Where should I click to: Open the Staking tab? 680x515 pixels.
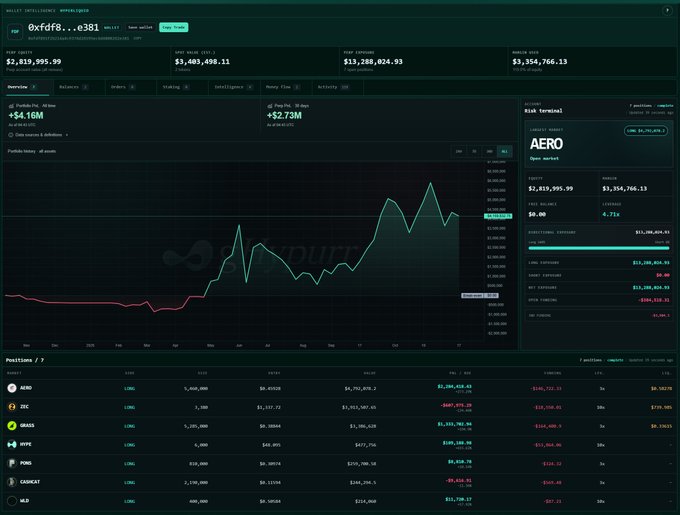(182, 87)
